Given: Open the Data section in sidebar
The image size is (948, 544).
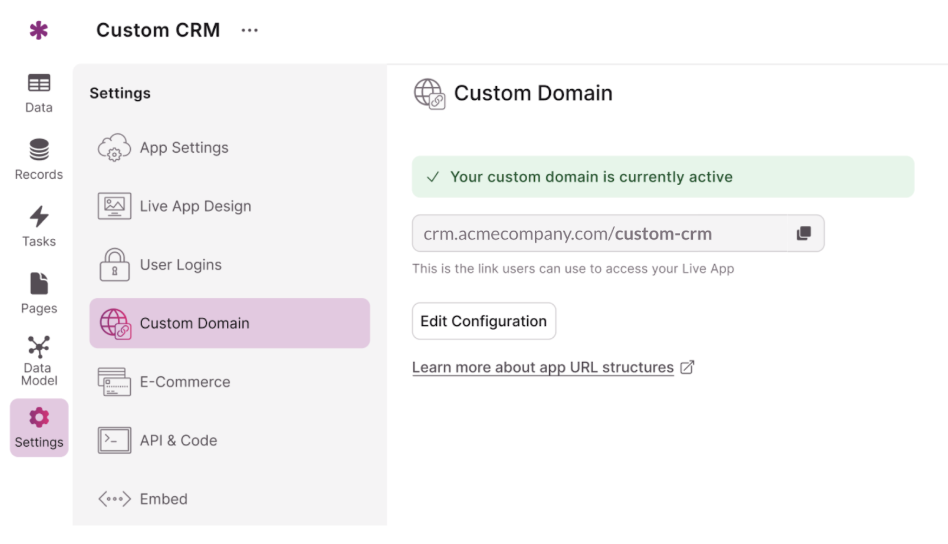Looking at the screenshot, I should pos(39,92).
